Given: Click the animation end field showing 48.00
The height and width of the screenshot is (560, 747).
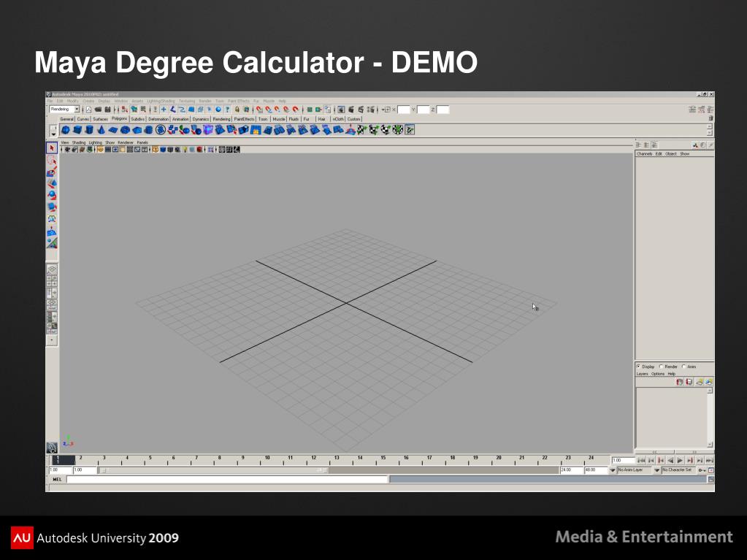Looking at the screenshot, I should (596, 470).
